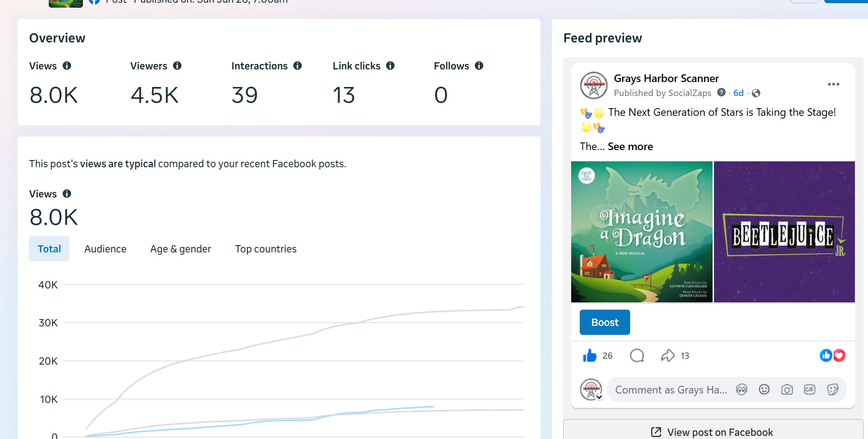Click the 6d timestamp link

pos(738,93)
